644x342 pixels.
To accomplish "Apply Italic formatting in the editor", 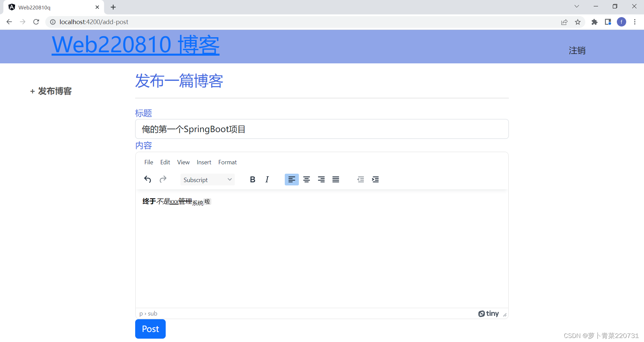I will pyautogui.click(x=267, y=179).
